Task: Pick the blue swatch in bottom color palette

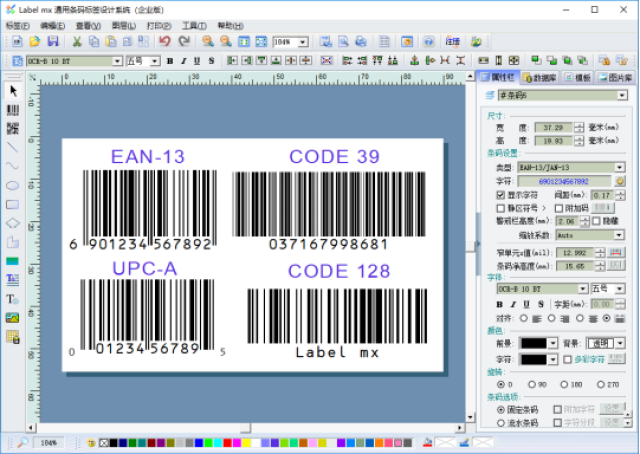Action: (x=199, y=443)
